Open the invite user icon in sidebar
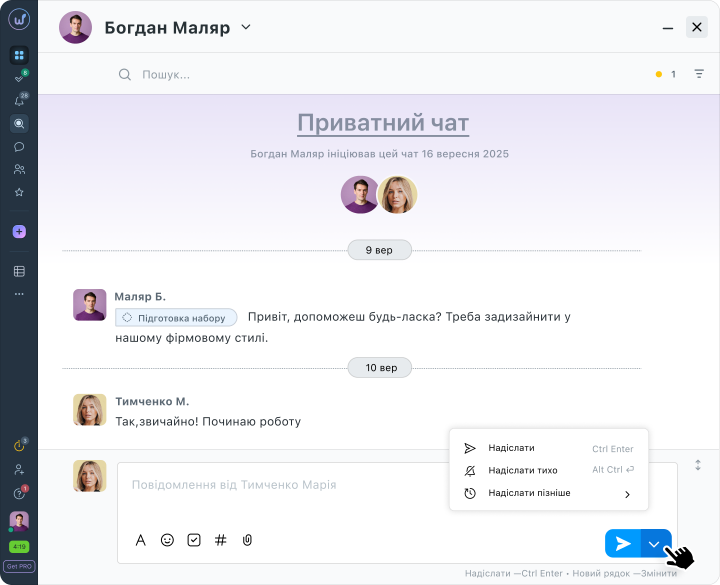 click(x=19, y=469)
